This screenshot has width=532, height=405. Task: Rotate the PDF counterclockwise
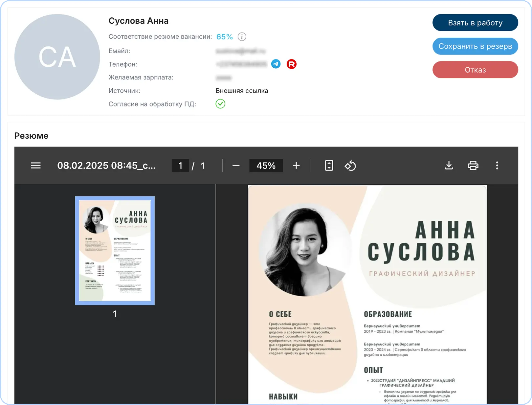[350, 166]
